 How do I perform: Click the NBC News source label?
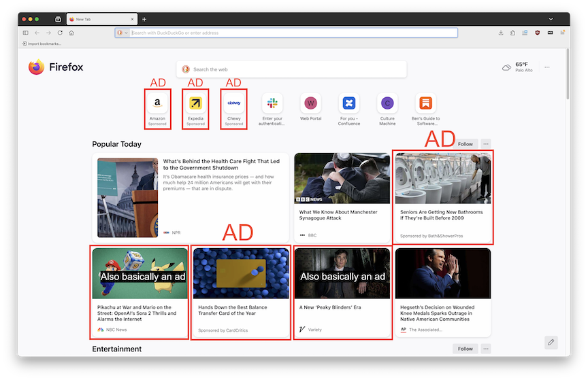(x=116, y=330)
